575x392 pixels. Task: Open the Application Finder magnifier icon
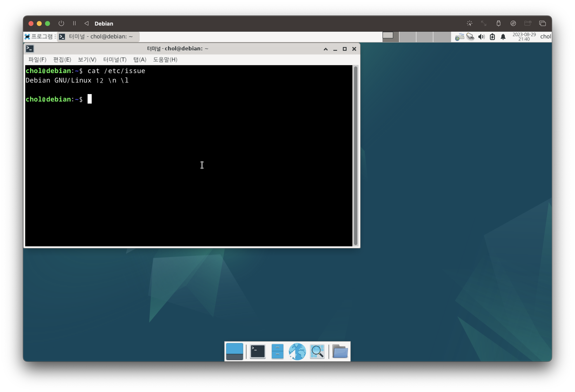click(317, 352)
